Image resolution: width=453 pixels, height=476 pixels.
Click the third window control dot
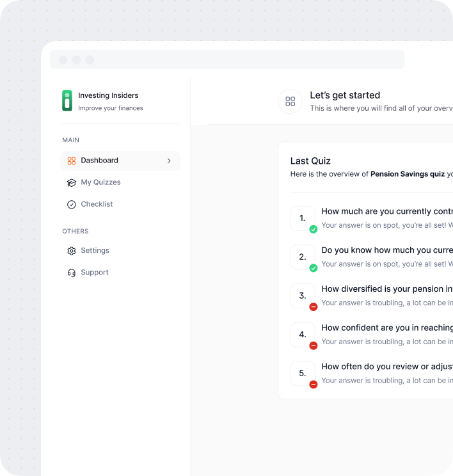90,59
